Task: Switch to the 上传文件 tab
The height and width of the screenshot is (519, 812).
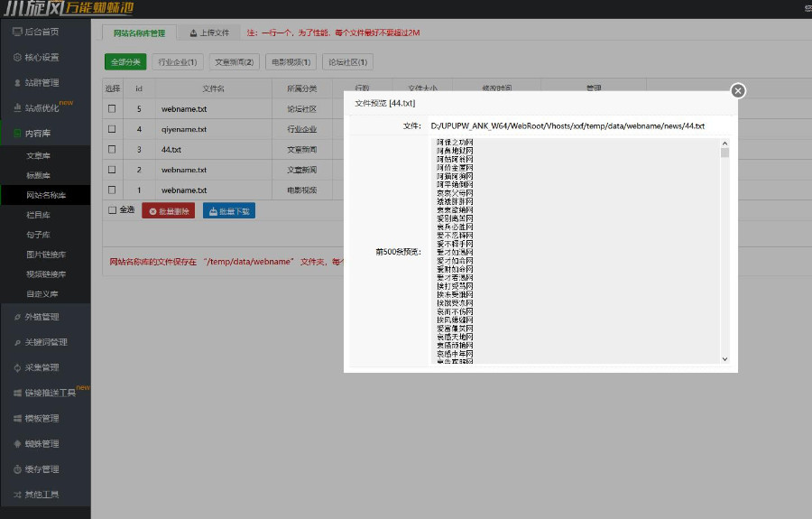Action: click(209, 32)
